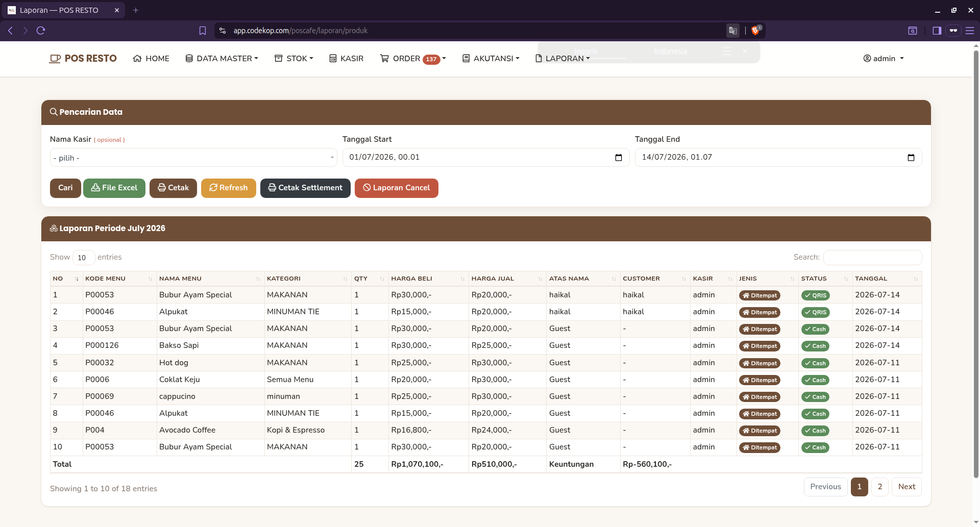
Task: Click the Refresh button
Action: click(x=229, y=188)
